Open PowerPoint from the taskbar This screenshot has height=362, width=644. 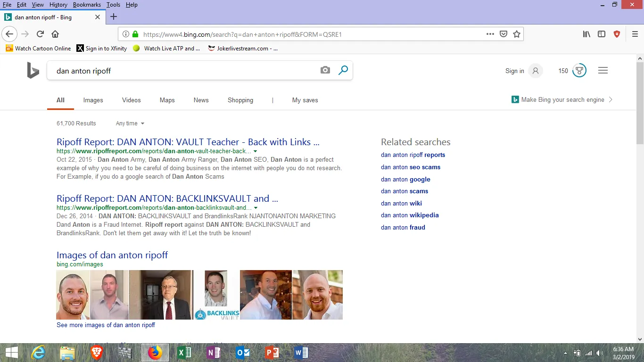pyautogui.click(x=272, y=353)
